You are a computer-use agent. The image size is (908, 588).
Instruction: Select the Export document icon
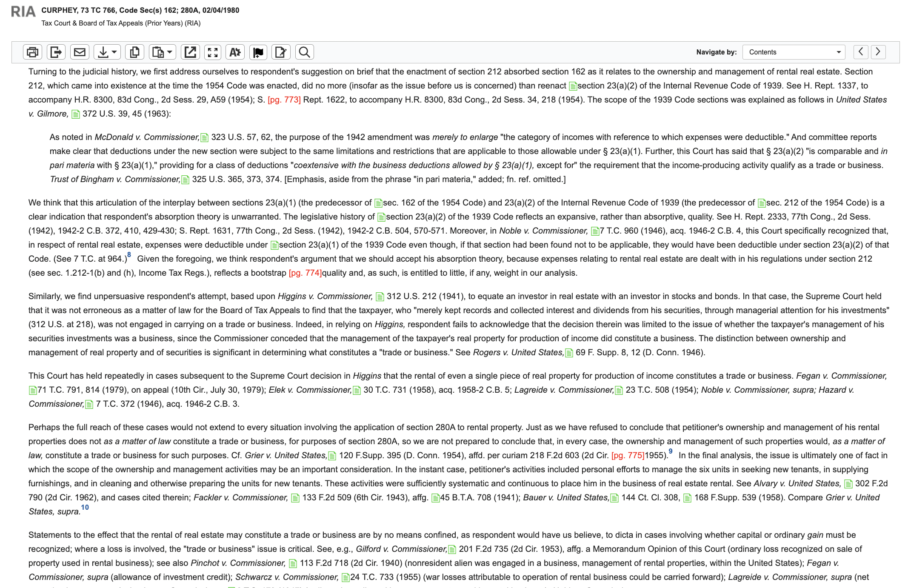pos(56,52)
